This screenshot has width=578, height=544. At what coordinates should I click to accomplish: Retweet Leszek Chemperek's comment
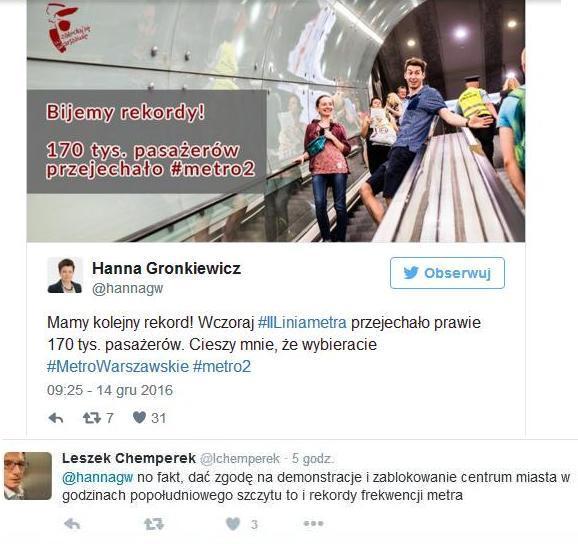[x=154, y=524]
